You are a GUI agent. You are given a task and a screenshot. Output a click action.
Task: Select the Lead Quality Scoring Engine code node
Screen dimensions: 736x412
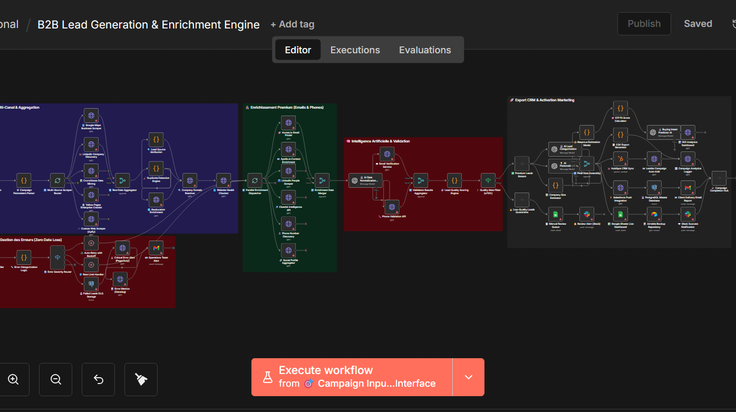click(454, 180)
